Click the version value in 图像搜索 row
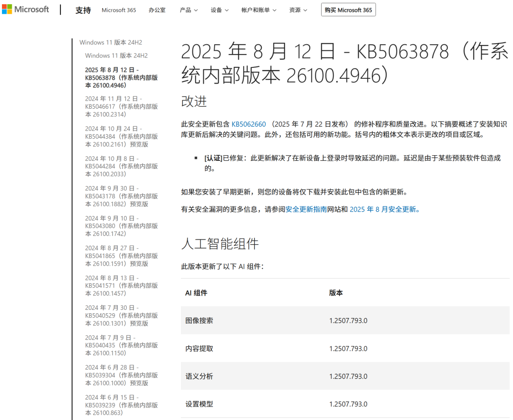513x420 pixels. pyautogui.click(x=348, y=321)
